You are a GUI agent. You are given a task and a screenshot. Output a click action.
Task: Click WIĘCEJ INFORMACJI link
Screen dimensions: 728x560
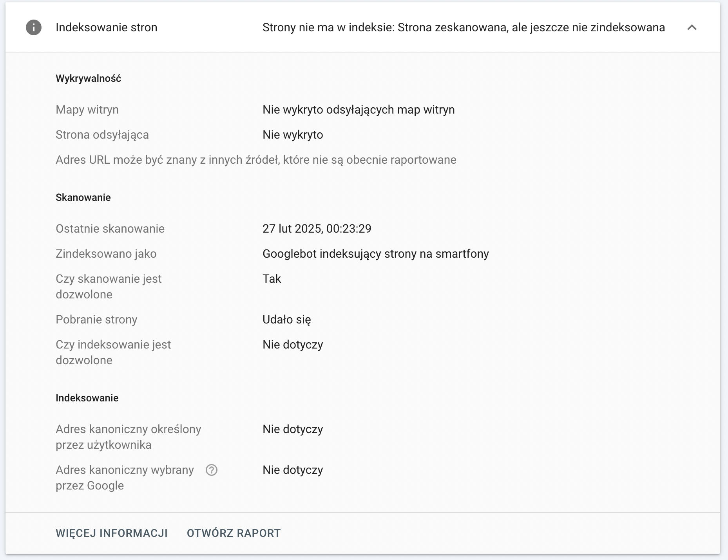click(112, 533)
